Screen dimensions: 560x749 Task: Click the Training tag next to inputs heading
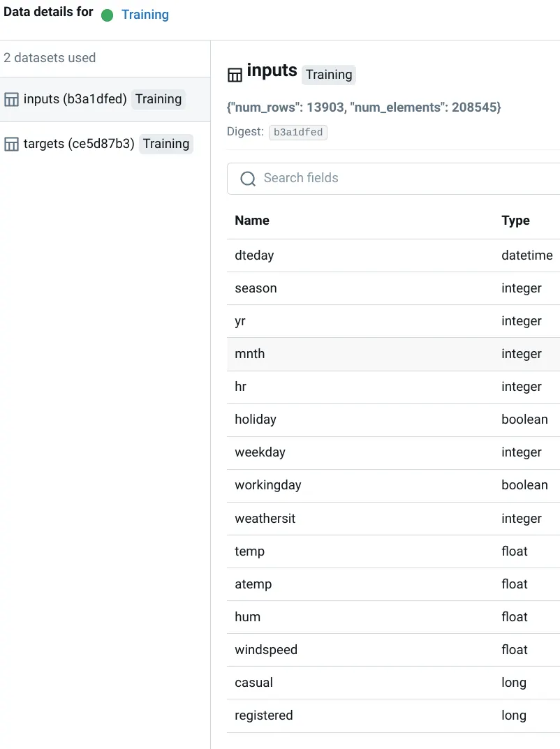coord(329,75)
